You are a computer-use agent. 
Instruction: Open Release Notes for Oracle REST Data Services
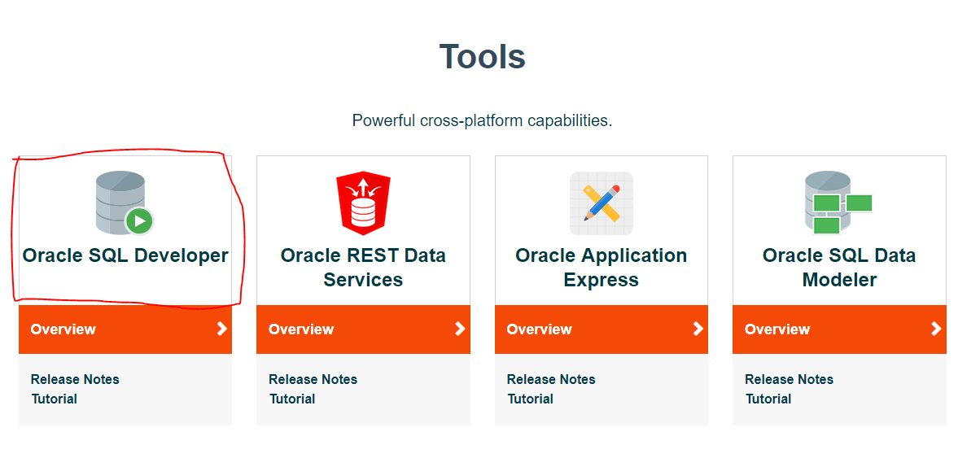click(313, 379)
